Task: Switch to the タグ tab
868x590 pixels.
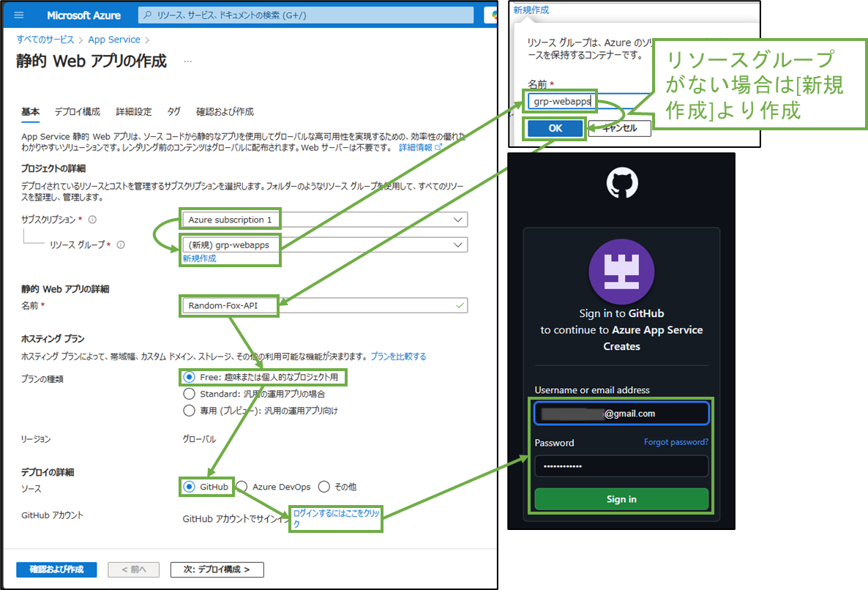Action: [x=174, y=112]
